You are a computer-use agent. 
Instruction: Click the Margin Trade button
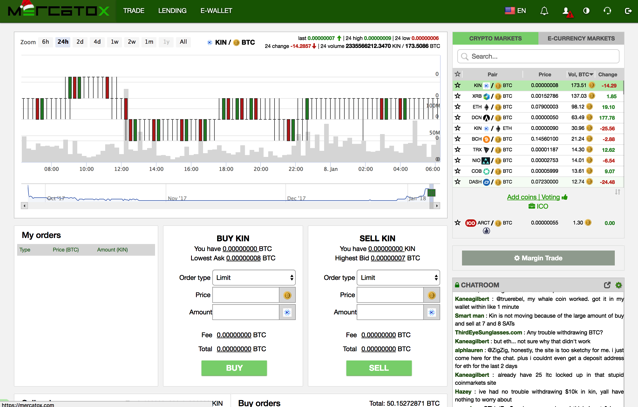tap(538, 258)
